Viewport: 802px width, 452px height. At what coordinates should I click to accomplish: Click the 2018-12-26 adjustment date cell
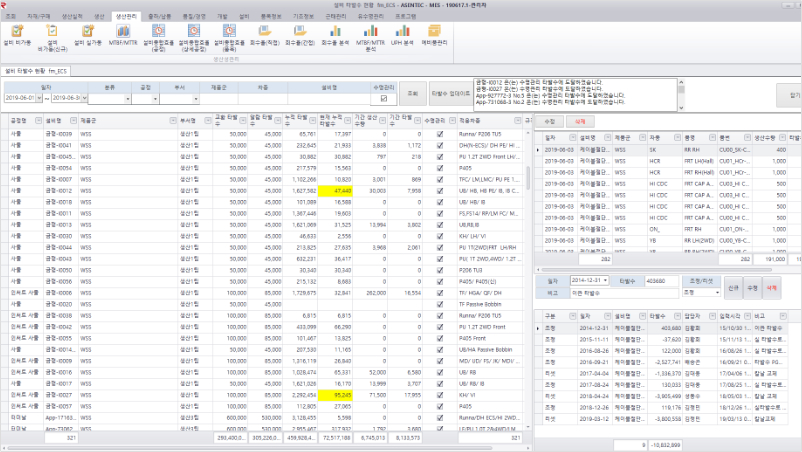pyautogui.click(x=594, y=408)
